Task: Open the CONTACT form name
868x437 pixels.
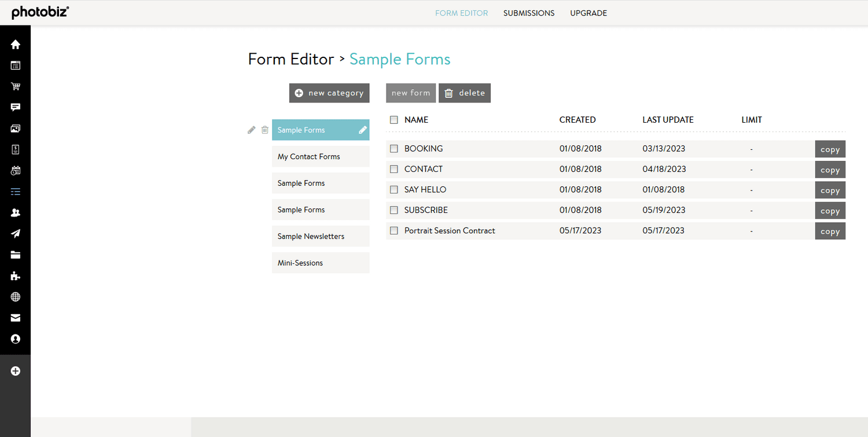Action: pos(424,169)
